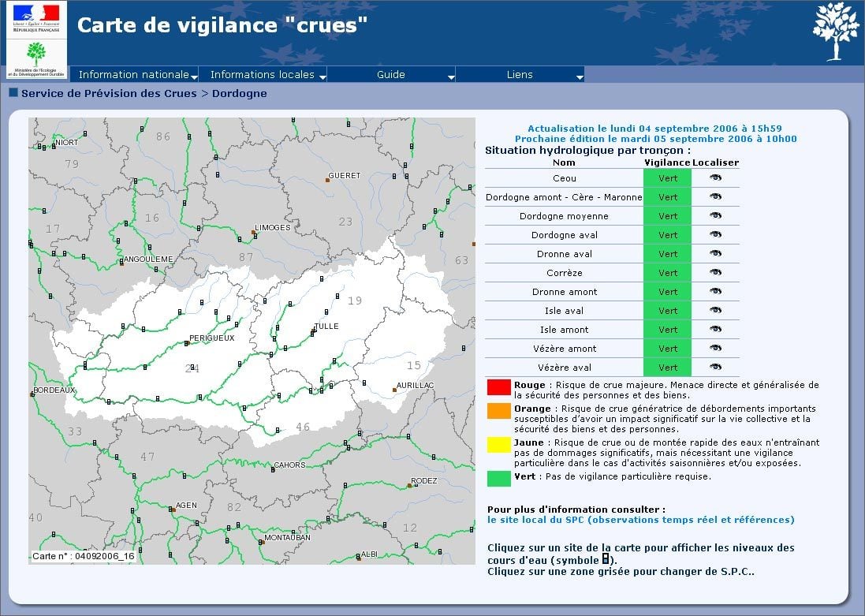
Task: Show Isle amont section via eye icon
Action: (x=715, y=329)
